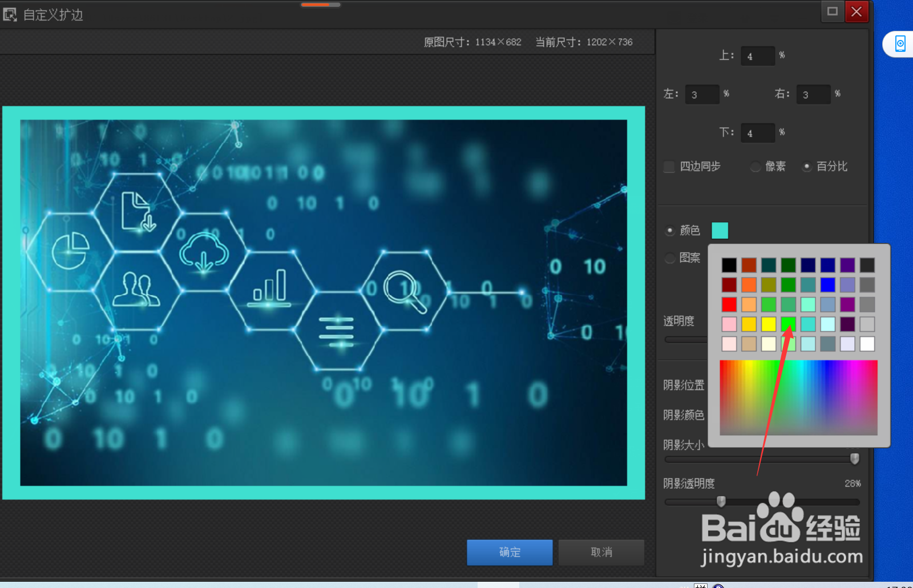Pick the olive swatch in the second row
Image resolution: width=913 pixels, height=588 pixels.
768,285
